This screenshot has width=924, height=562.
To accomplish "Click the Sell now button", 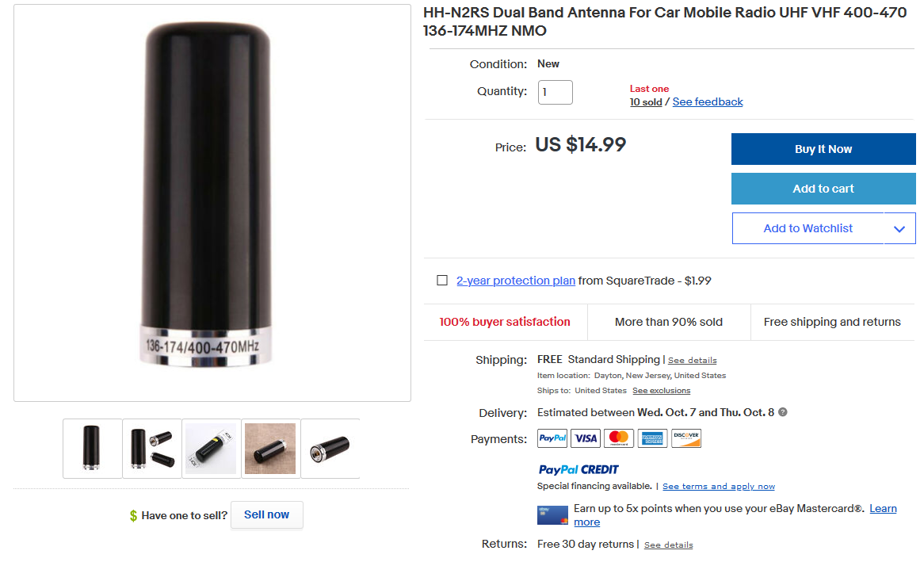I will (x=266, y=514).
